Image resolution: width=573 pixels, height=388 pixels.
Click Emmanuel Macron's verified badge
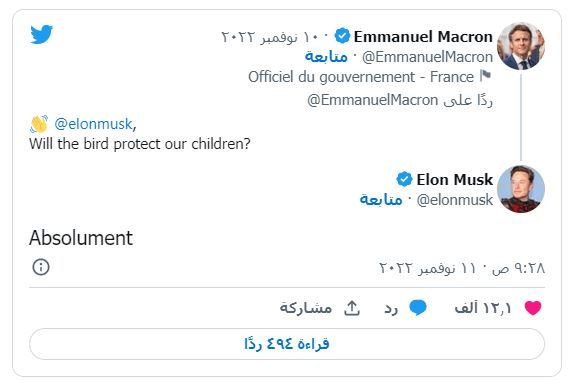tap(342, 36)
